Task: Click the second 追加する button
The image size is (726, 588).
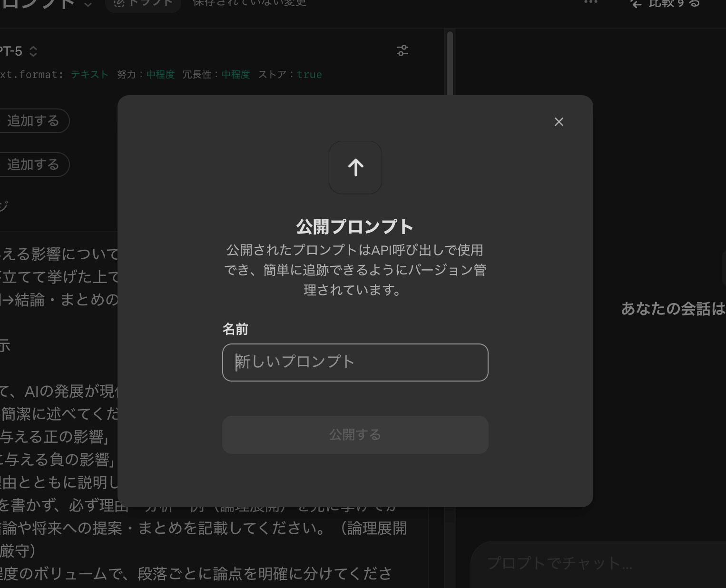Action: click(x=33, y=165)
